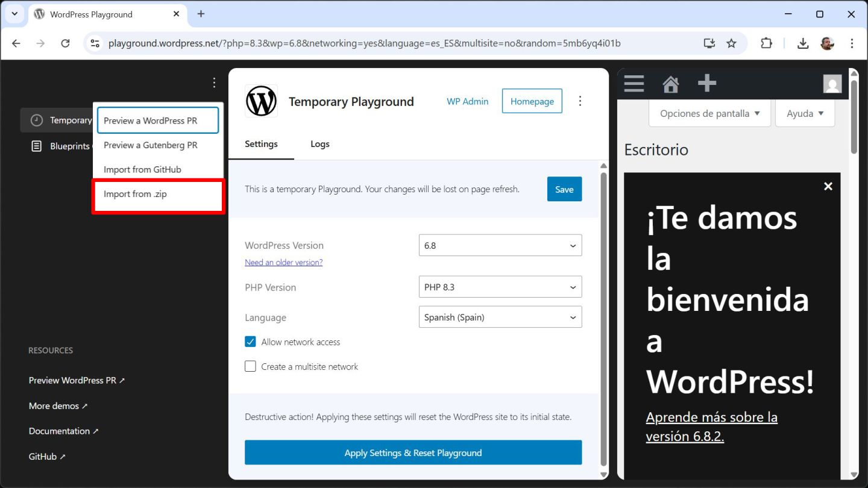Click the clock icon of Temporary Playground entry

[x=37, y=120]
